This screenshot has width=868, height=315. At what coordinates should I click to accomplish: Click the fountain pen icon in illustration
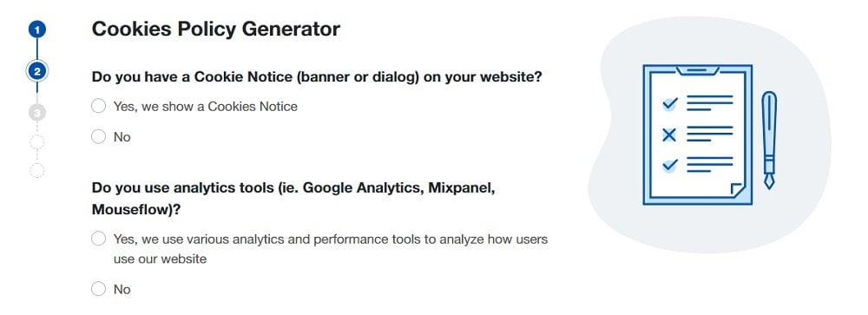(769, 140)
